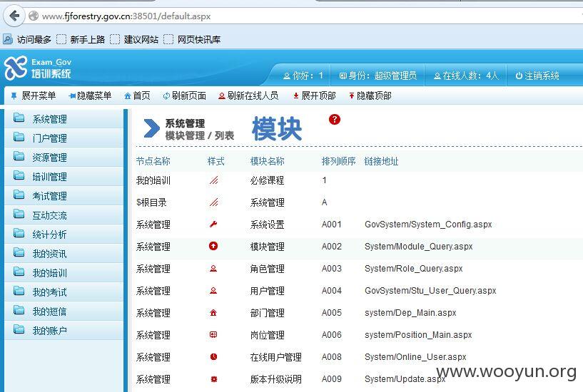Click the folder icon beside 资源管理

19,156
